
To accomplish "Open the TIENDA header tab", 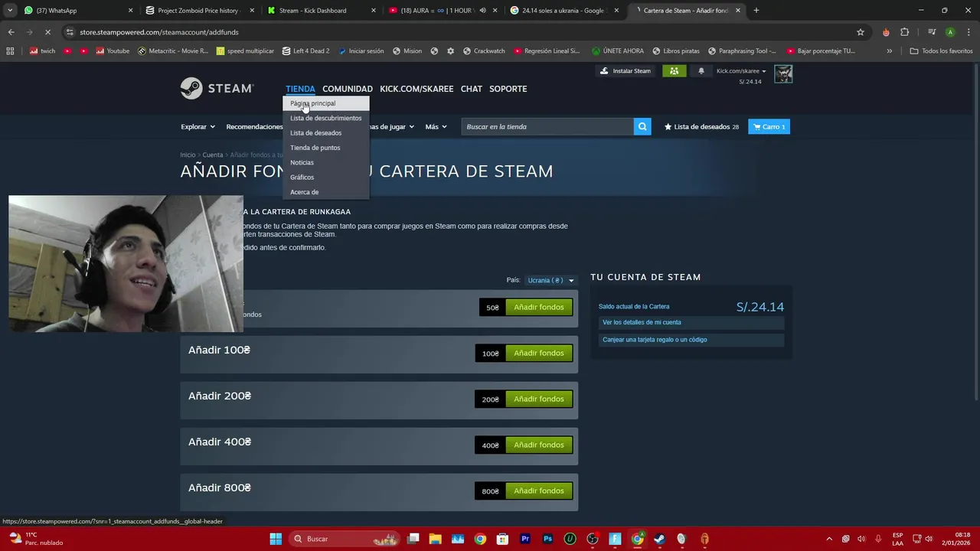I will pos(300,89).
